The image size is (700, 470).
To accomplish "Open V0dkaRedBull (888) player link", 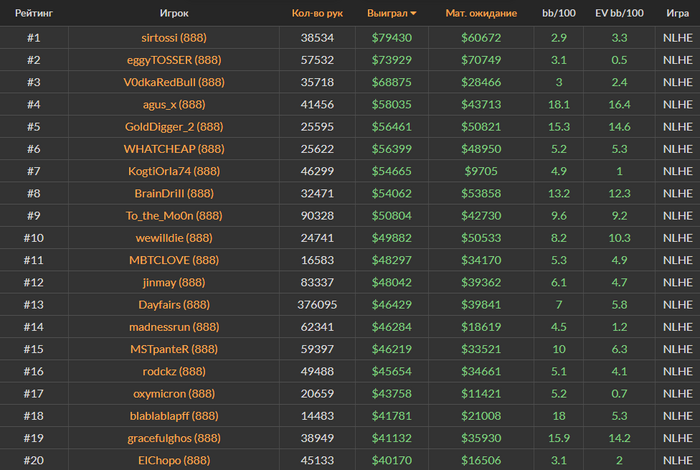I will pos(174,82).
